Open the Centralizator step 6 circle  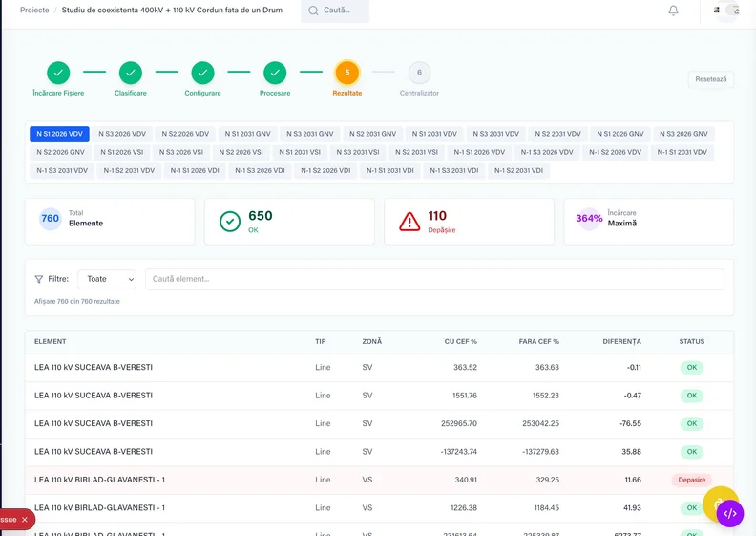(x=419, y=73)
